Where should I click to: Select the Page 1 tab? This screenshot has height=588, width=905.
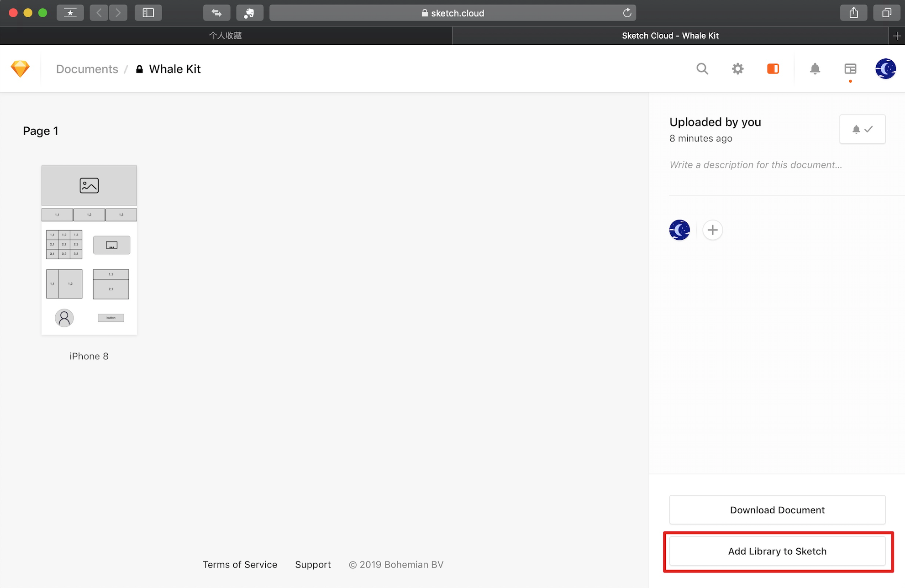point(40,131)
